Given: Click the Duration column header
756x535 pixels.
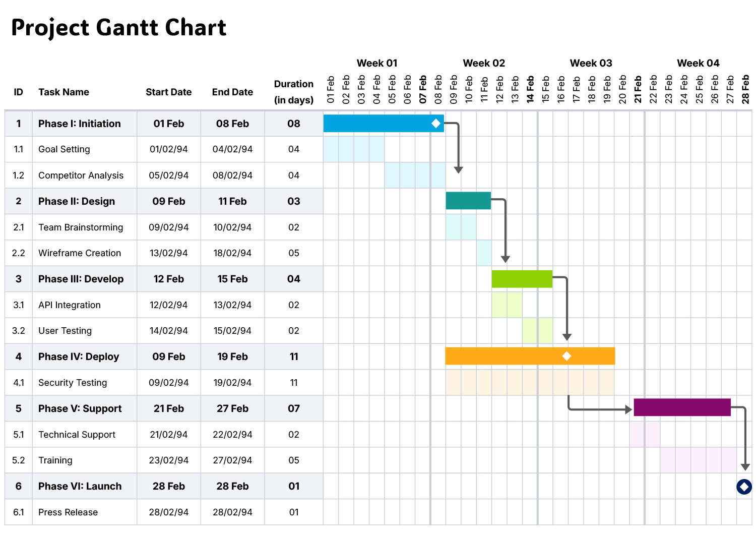Looking at the screenshot, I should [293, 92].
